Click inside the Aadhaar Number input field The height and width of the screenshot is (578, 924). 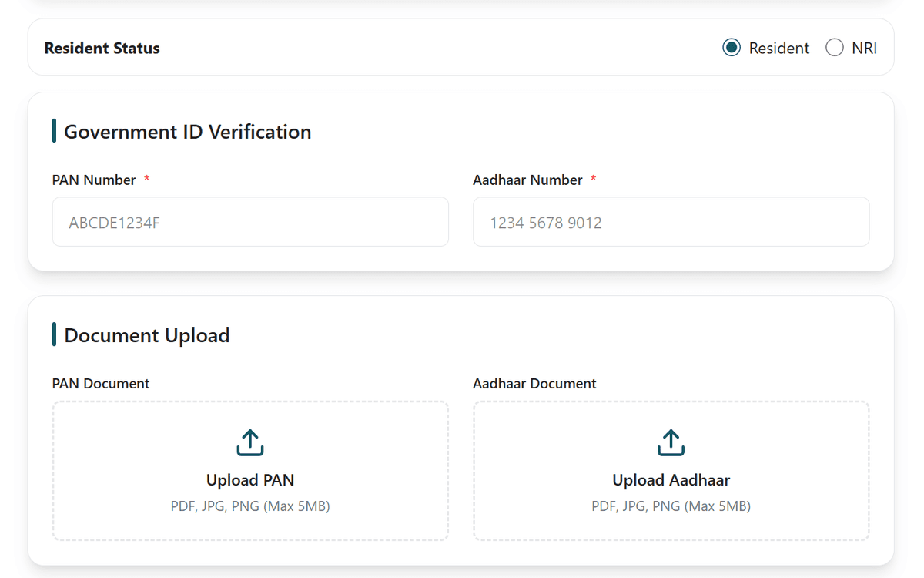coord(671,222)
